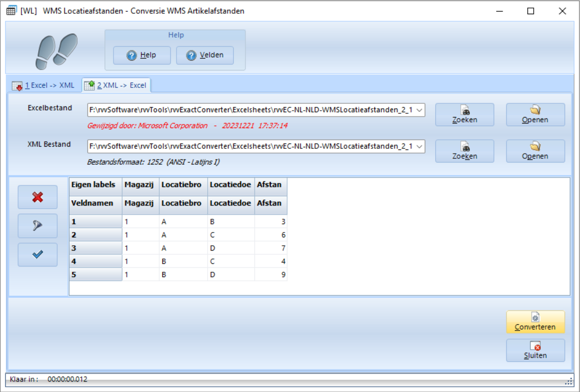This screenshot has width=580, height=392.
Task: Expand the Excelbestand path dropdown
Action: pyautogui.click(x=419, y=110)
